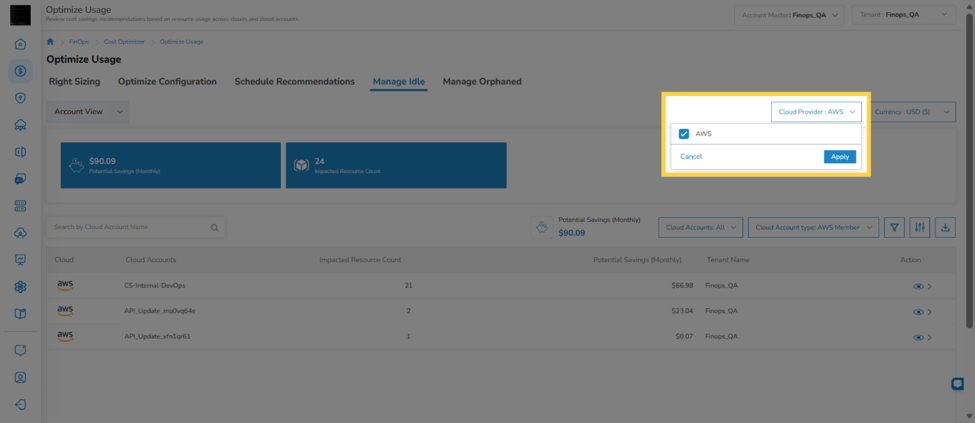Open the book documentation icon in sidebar

point(20,313)
